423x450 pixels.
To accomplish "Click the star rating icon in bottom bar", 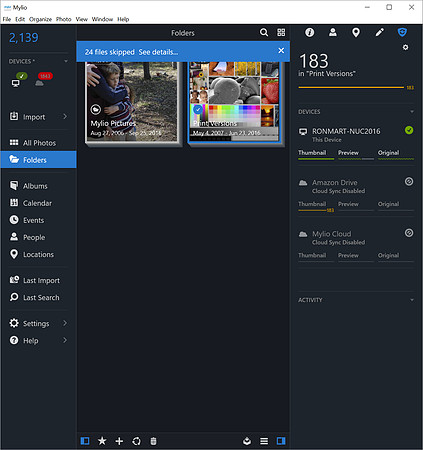I will (x=102, y=441).
